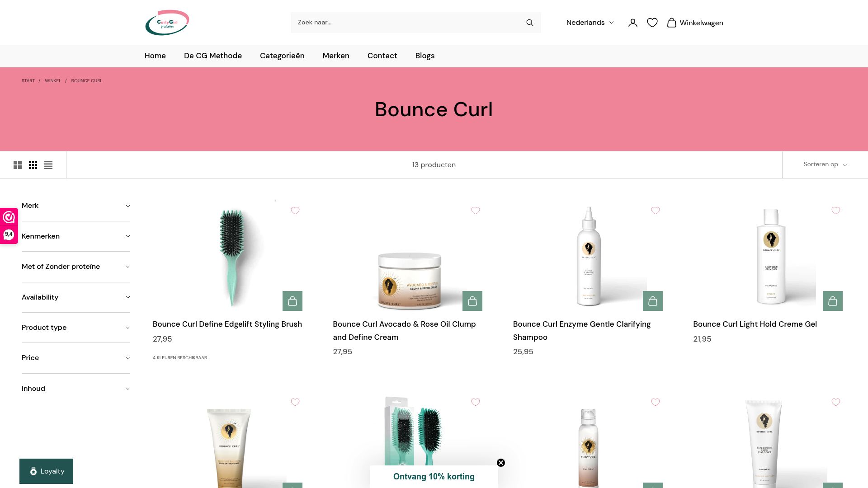The width and height of the screenshot is (868, 488).
Task: Open Avocado & Rose Oil Clump and Define Cream title
Action: coord(405,331)
